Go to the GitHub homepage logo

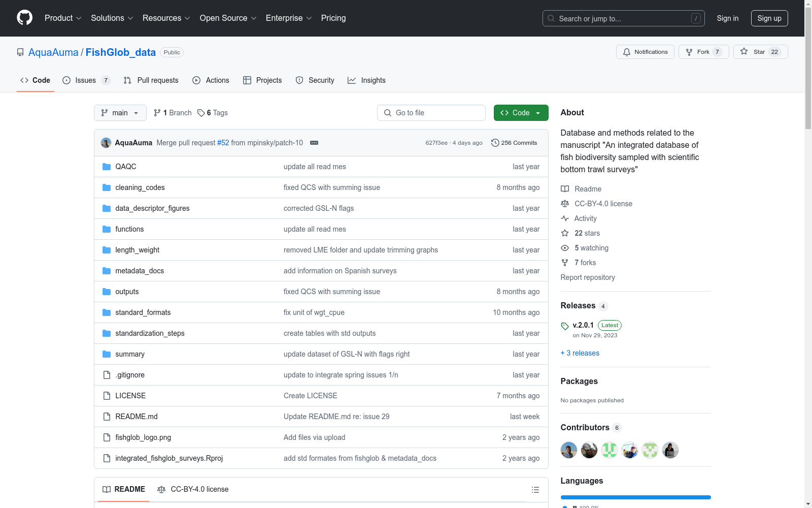pyautogui.click(x=24, y=18)
